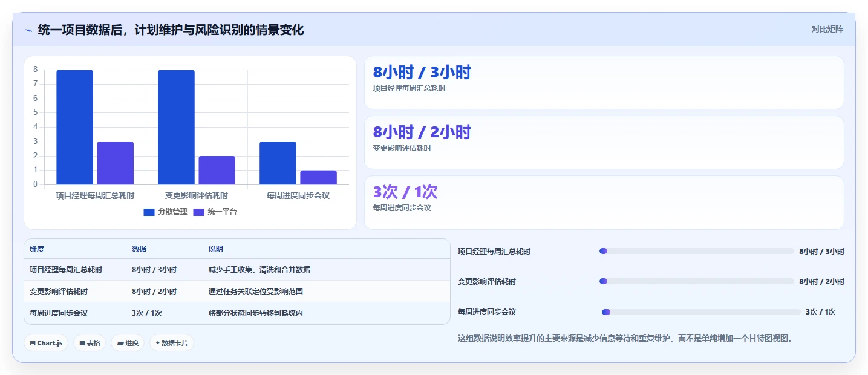
Task: Click table cell 变更影响评估耗时 in 维度 column
Action: click(59, 292)
